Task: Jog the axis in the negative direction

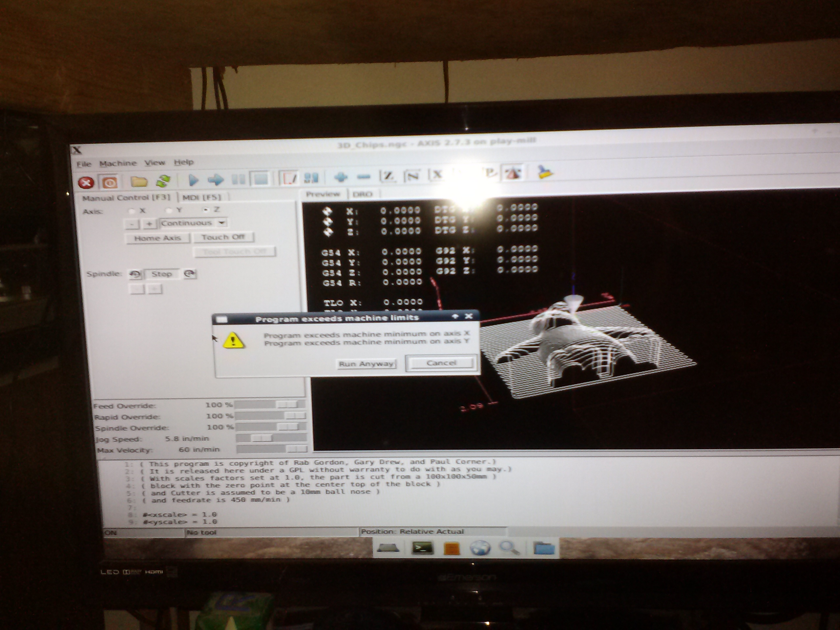Action: [132, 224]
